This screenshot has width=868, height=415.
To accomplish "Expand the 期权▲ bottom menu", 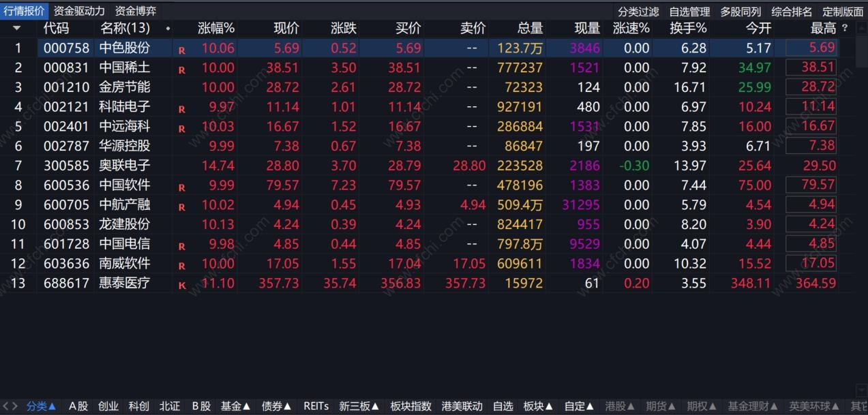I will point(702,406).
